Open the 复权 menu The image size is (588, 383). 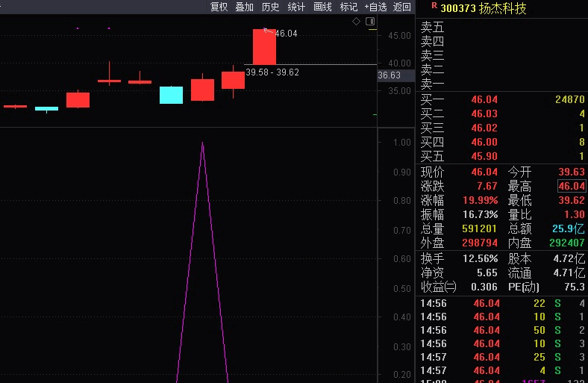pos(219,7)
